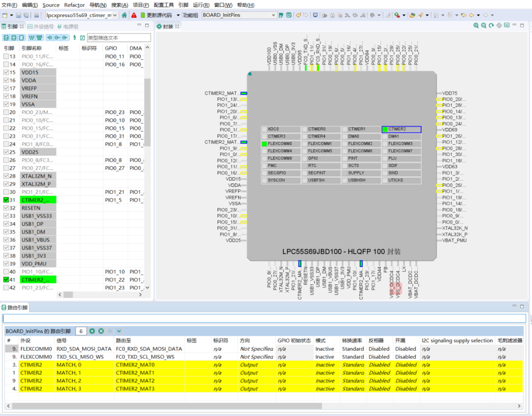Click the home icon in the toolbar
This screenshot has width=532, height=416.
(x=125, y=15)
